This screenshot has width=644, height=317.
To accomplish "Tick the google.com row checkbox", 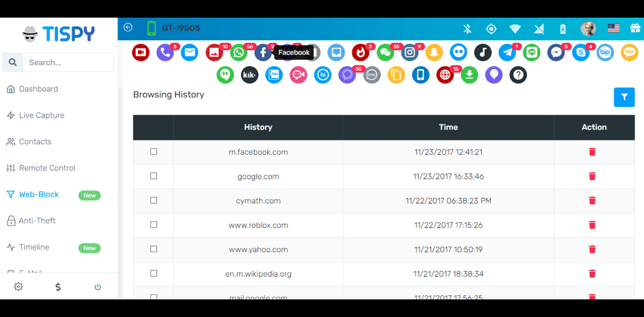I will [x=153, y=175].
